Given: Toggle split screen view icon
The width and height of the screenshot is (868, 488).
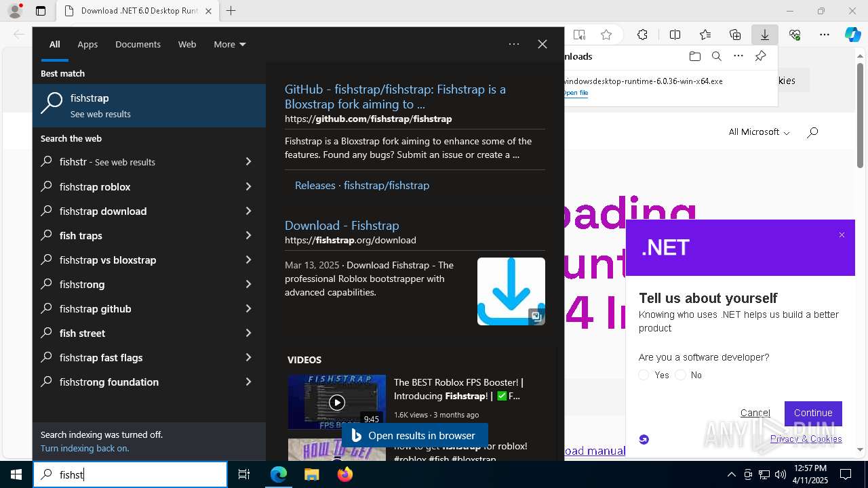Looking at the screenshot, I should (675, 35).
